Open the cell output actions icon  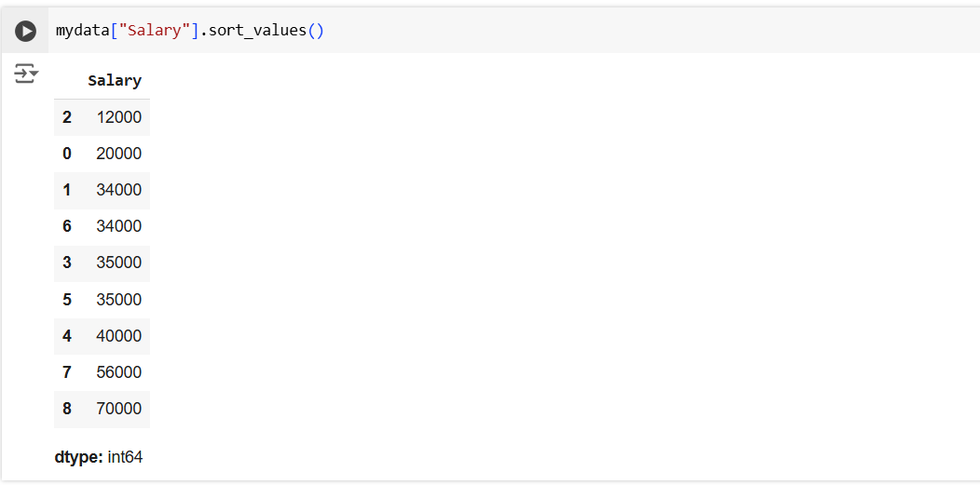[26, 74]
